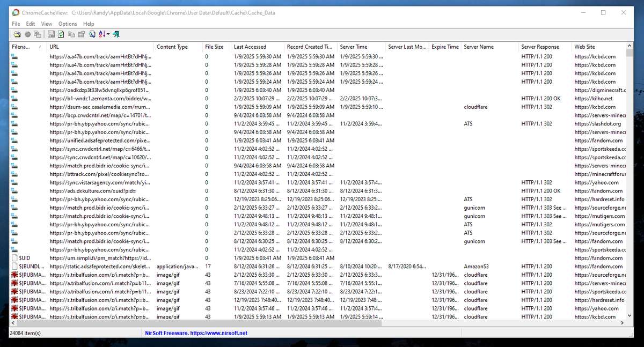Click the file icon of the b1-wndc1.zemanta.com row

pyautogui.click(x=15, y=99)
